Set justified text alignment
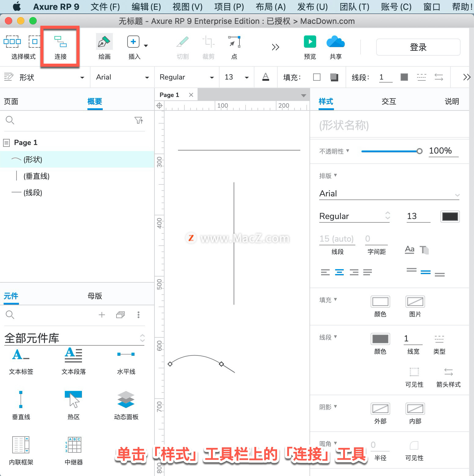Screen dimensions: 474x476 [368, 272]
